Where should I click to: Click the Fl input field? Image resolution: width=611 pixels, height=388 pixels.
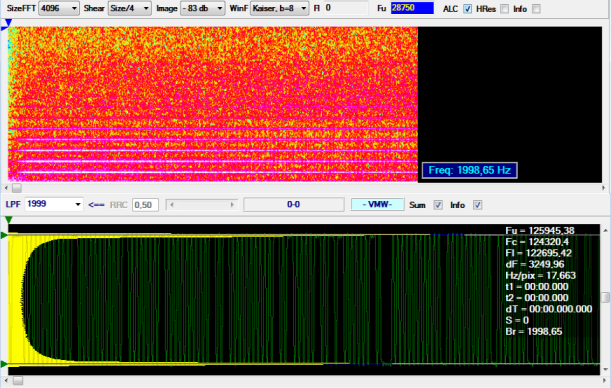pos(346,8)
